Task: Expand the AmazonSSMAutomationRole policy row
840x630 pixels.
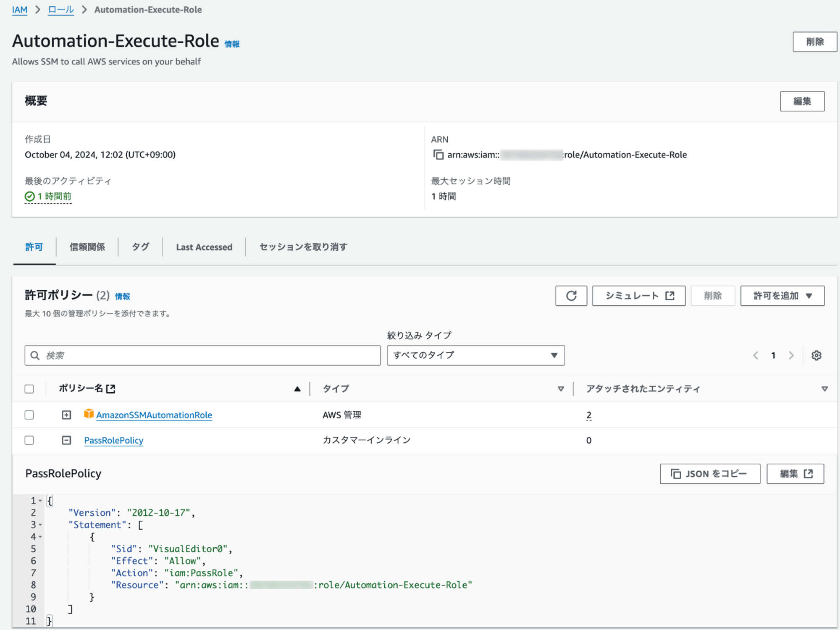Action: [x=66, y=415]
